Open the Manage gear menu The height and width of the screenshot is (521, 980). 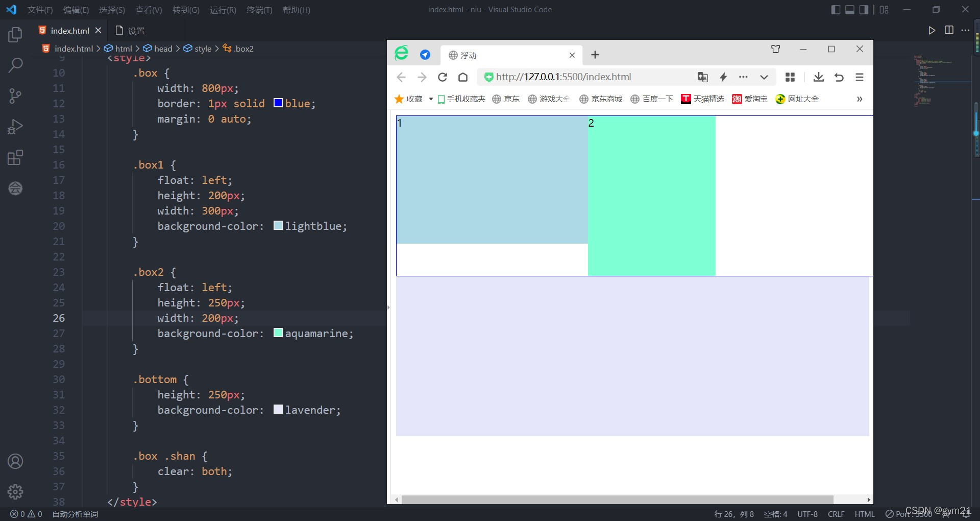click(x=15, y=492)
